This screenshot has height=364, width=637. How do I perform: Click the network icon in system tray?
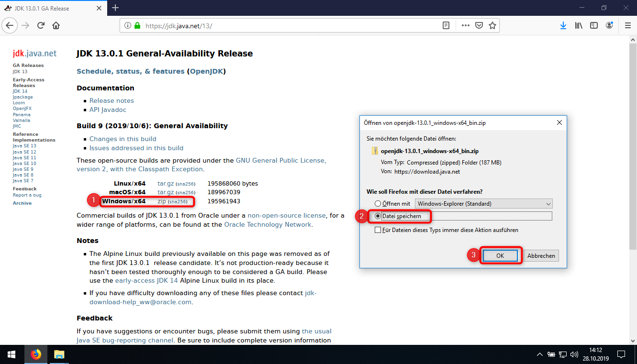pos(563,354)
